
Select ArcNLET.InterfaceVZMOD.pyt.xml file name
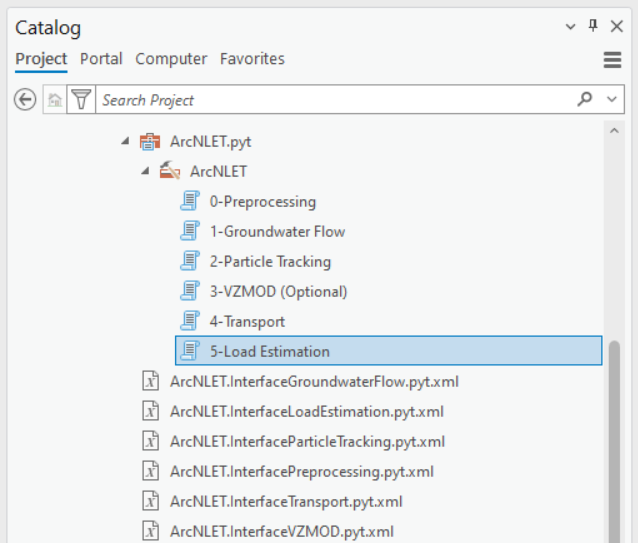[x=282, y=532]
